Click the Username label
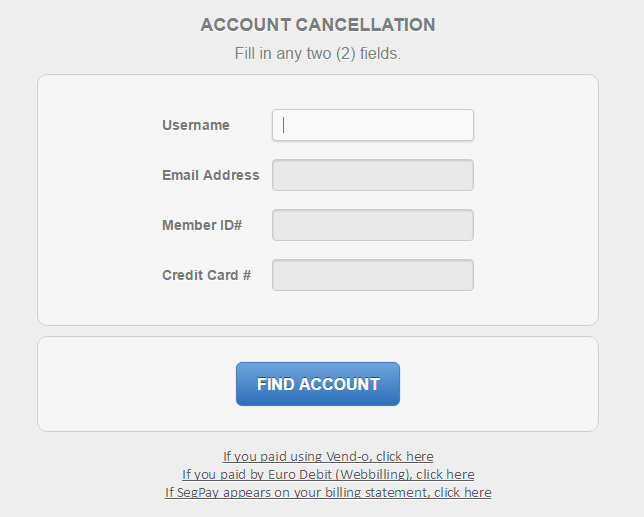Viewport: 644px width, 517px height. (196, 125)
